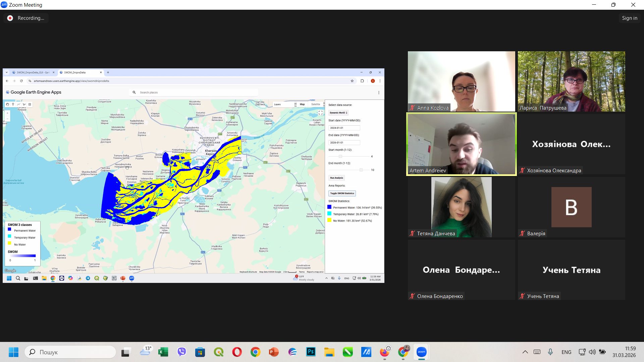Expand hidden system tray icons
Screen dimensions: 644x362
[525, 352]
